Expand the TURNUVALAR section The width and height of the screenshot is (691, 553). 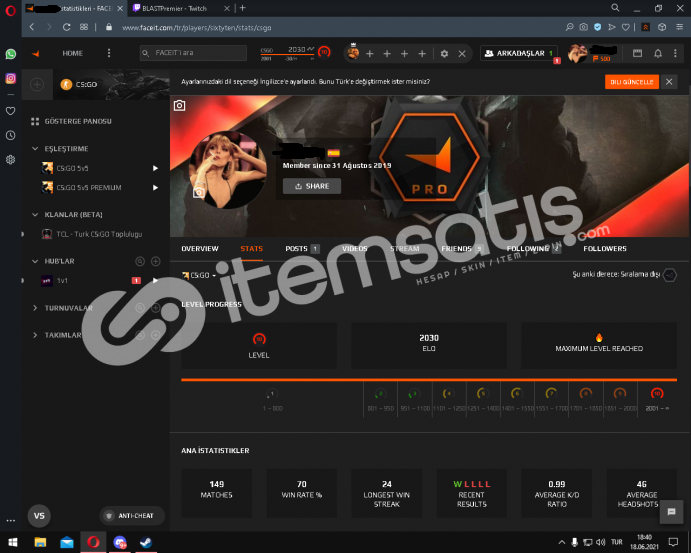(35, 308)
